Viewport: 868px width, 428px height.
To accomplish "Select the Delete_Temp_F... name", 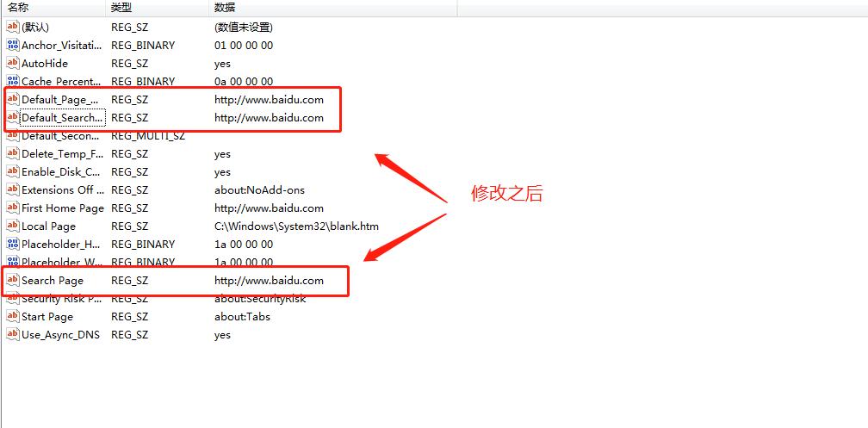I will (x=62, y=154).
